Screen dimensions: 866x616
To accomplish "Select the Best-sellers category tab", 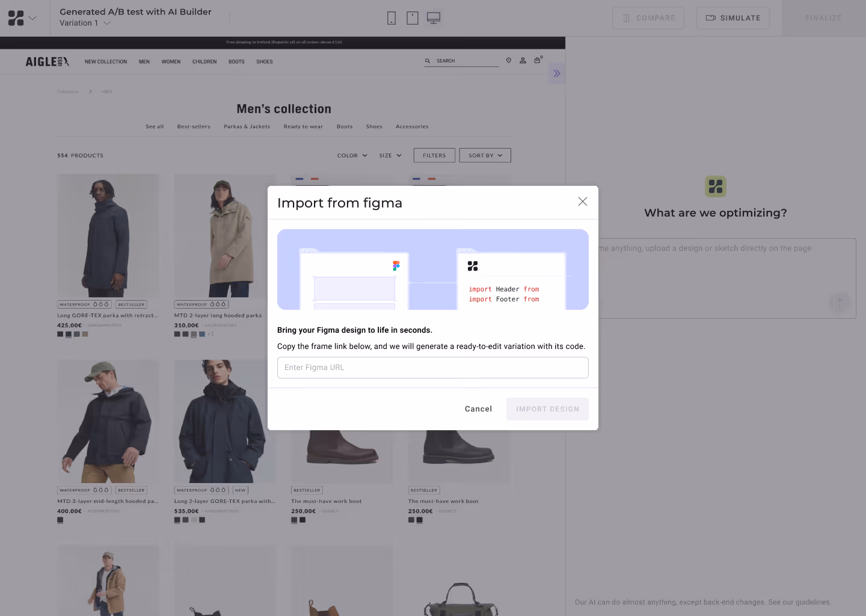I will click(194, 127).
